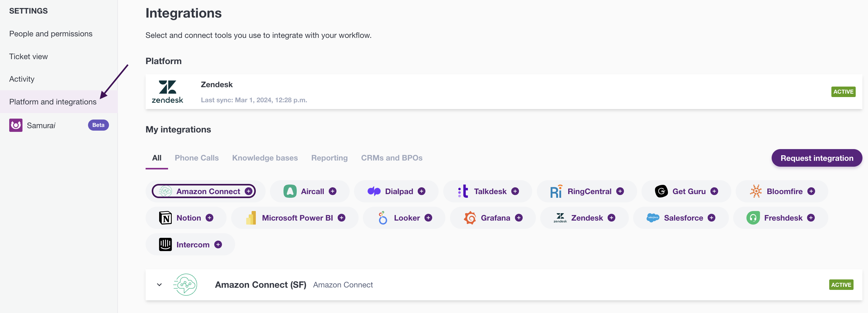868x313 pixels.
Task: Click the Aircall chip label
Action: point(312,191)
